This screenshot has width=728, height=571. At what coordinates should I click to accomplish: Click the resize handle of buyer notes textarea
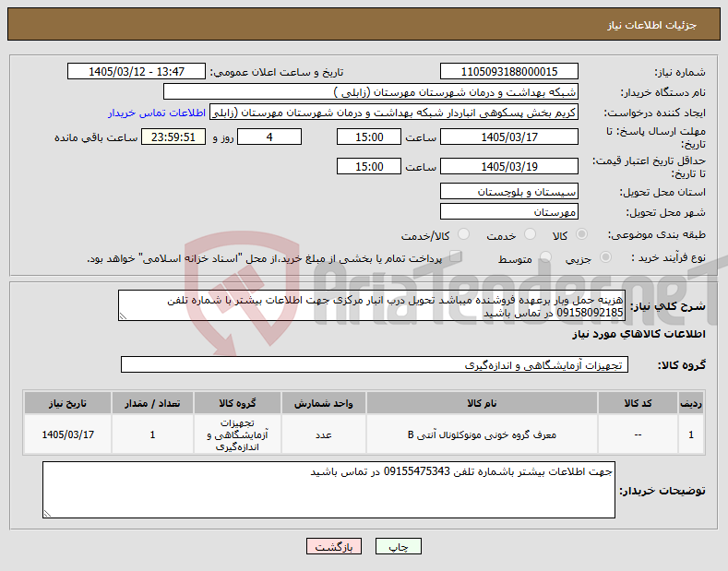pyautogui.click(x=47, y=514)
